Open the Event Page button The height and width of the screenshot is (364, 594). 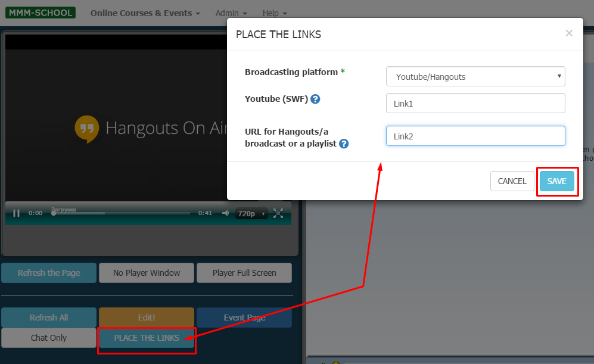(244, 318)
